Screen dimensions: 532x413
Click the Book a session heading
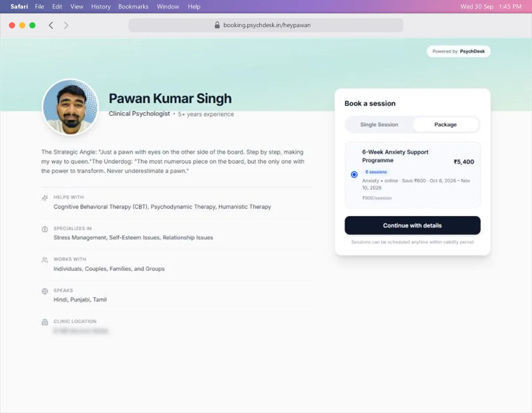pos(370,103)
